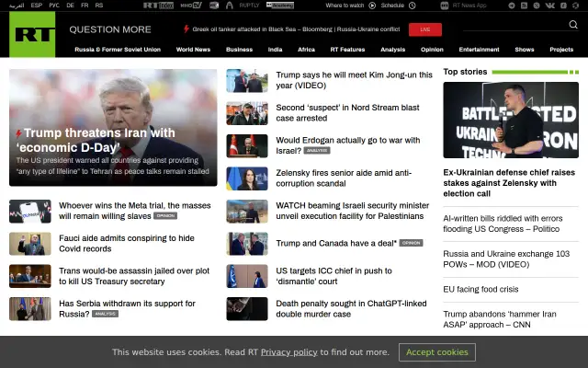Image resolution: width=588 pixels, height=368 pixels.
Task: Click the Schedule text link
Action: 392,6
